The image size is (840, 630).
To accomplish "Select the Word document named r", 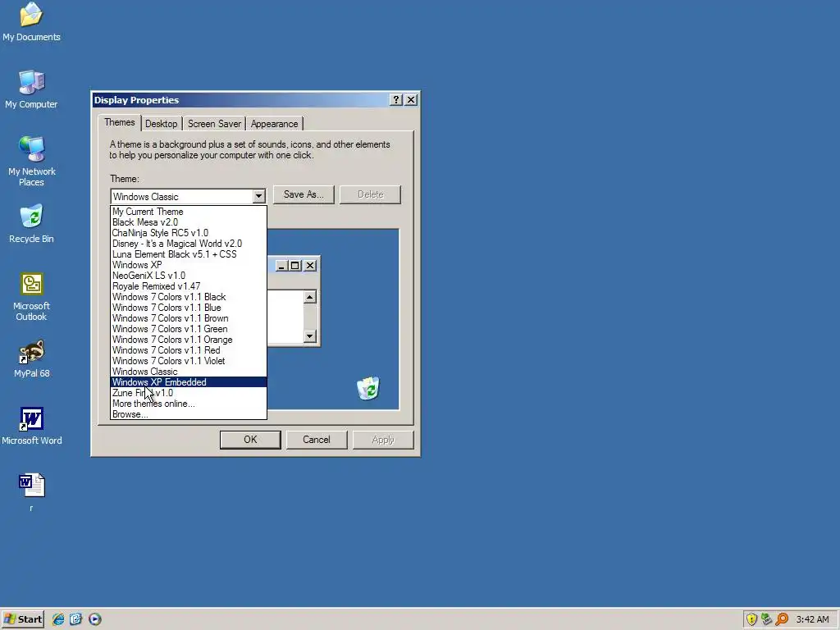I will (31, 492).
